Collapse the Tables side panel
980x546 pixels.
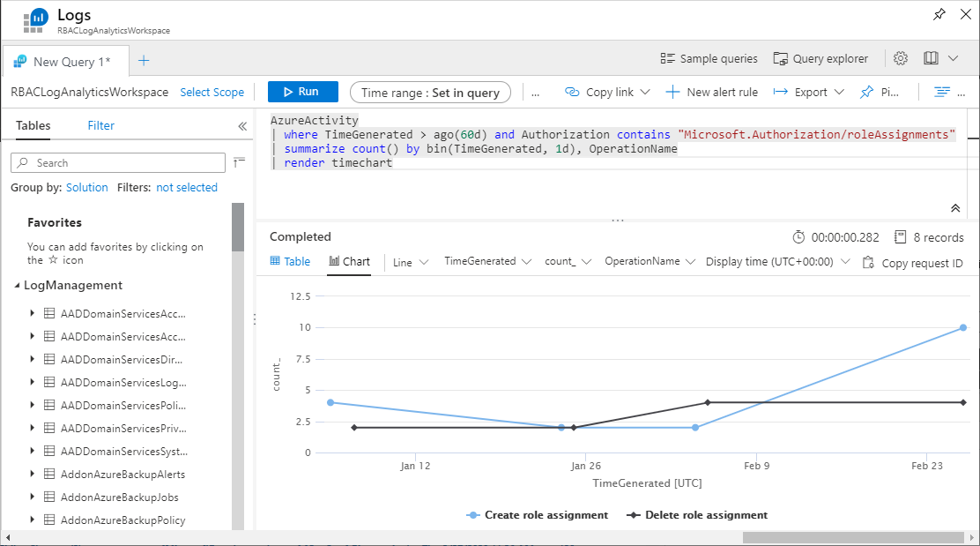[x=242, y=126]
